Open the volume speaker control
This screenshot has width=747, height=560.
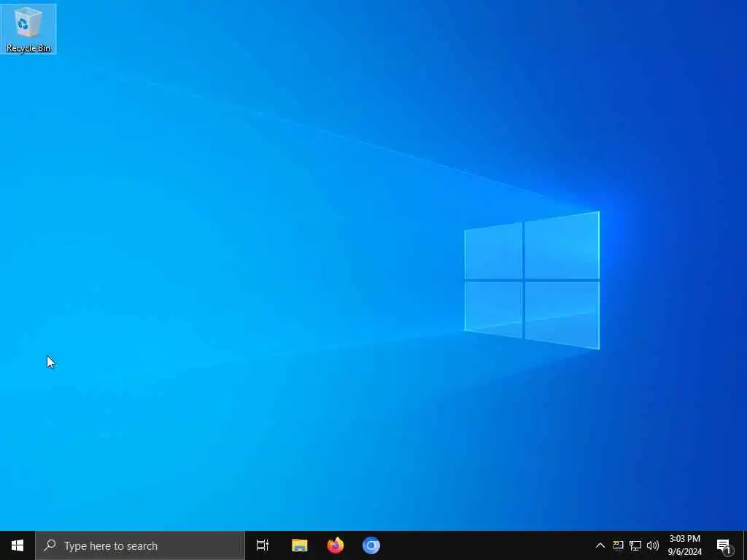tap(653, 545)
